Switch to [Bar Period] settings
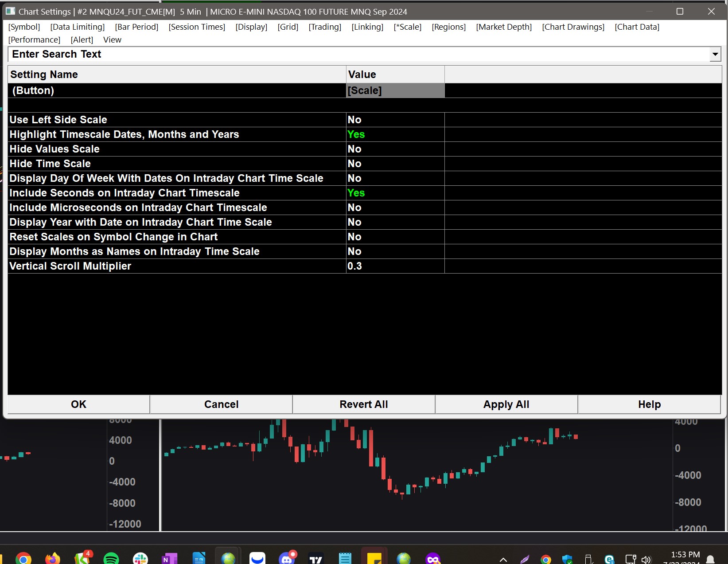The image size is (728, 564). pyautogui.click(x=136, y=27)
